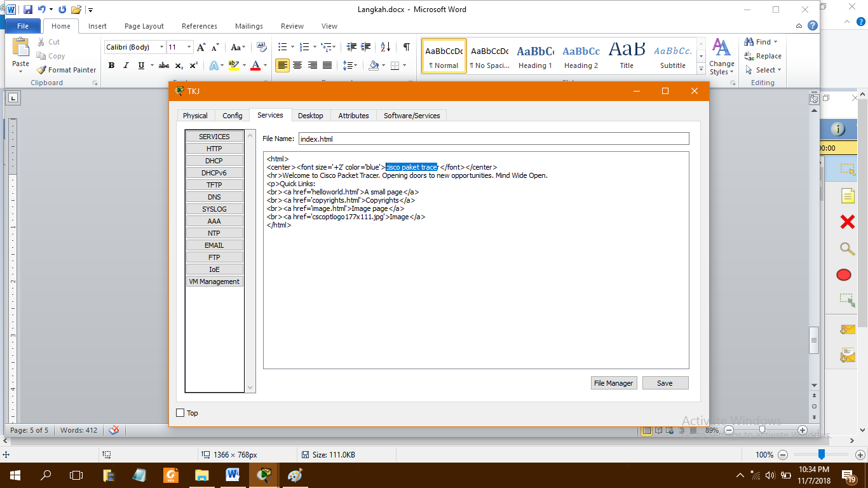Viewport: 868px width, 488px height.
Task: Select the HTTP service
Action: 214,149
